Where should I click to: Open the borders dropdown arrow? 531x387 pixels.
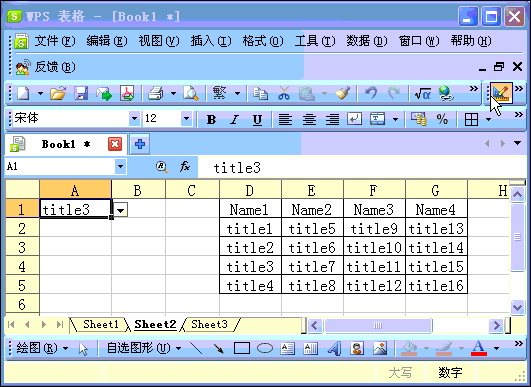point(488,119)
